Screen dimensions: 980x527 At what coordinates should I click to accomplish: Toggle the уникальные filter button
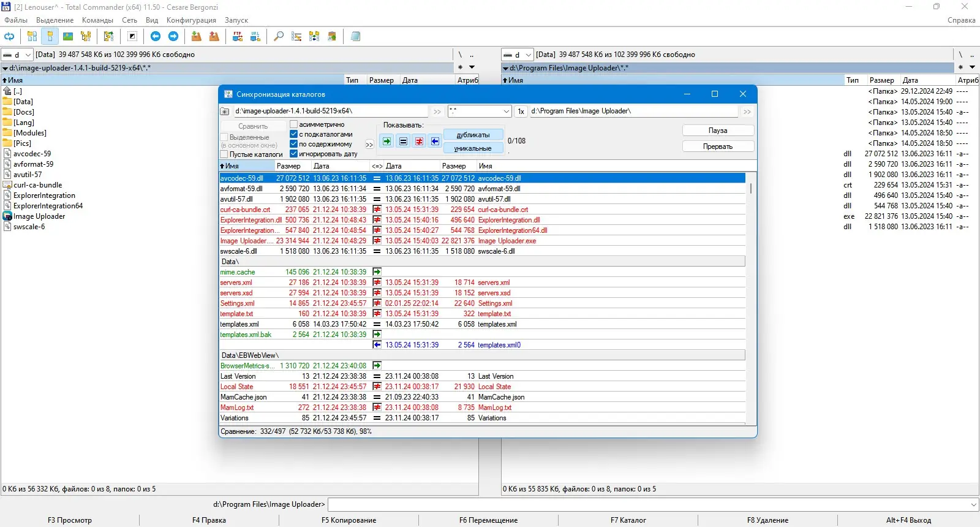tap(473, 148)
